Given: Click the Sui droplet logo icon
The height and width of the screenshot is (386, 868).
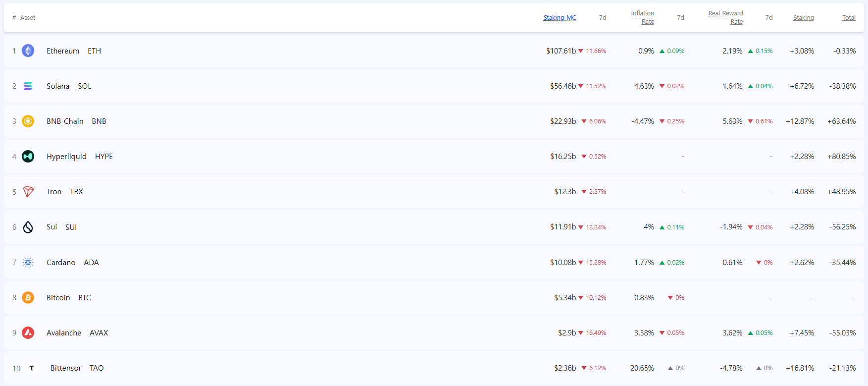Looking at the screenshot, I should pos(28,227).
